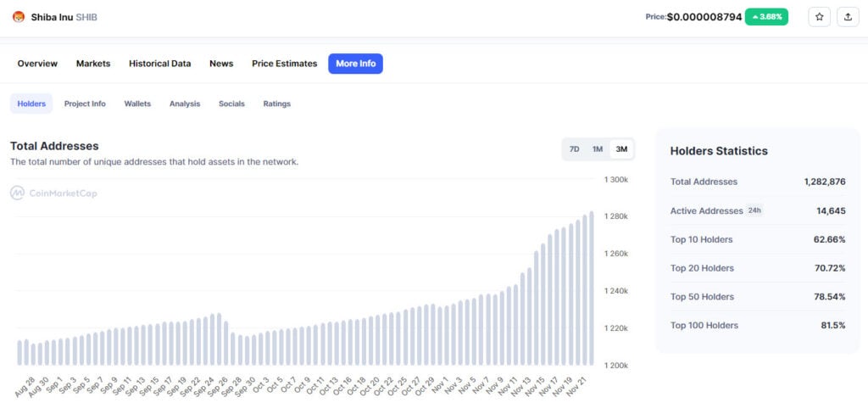Click the 1 260k y-axis label
868x403 pixels.
[x=615, y=254]
